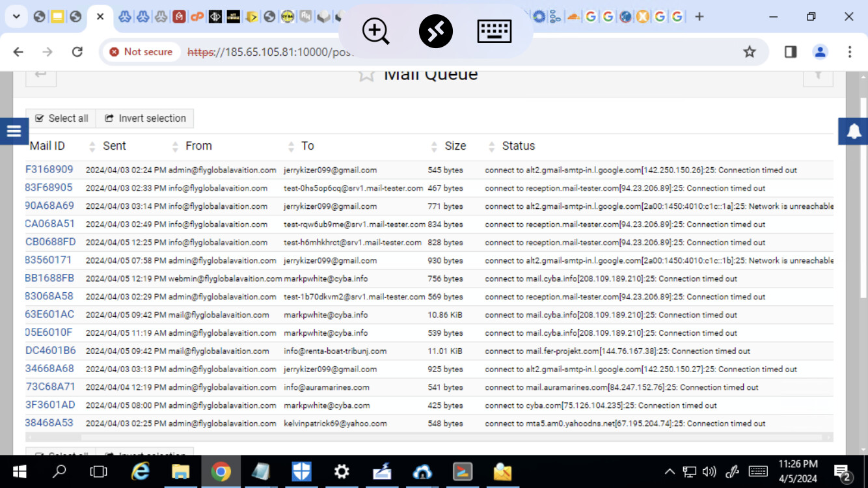
Task: Open the notifications bell panel
Action: pyautogui.click(x=854, y=131)
